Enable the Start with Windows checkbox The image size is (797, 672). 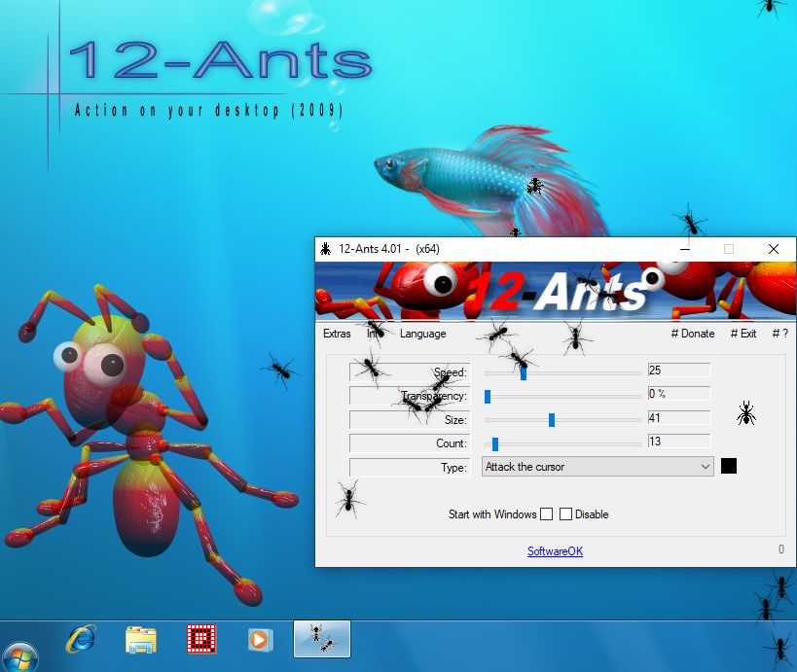pos(547,514)
